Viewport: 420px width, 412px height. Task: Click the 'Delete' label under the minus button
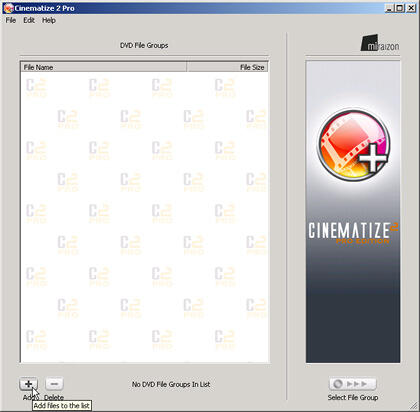[x=54, y=397]
